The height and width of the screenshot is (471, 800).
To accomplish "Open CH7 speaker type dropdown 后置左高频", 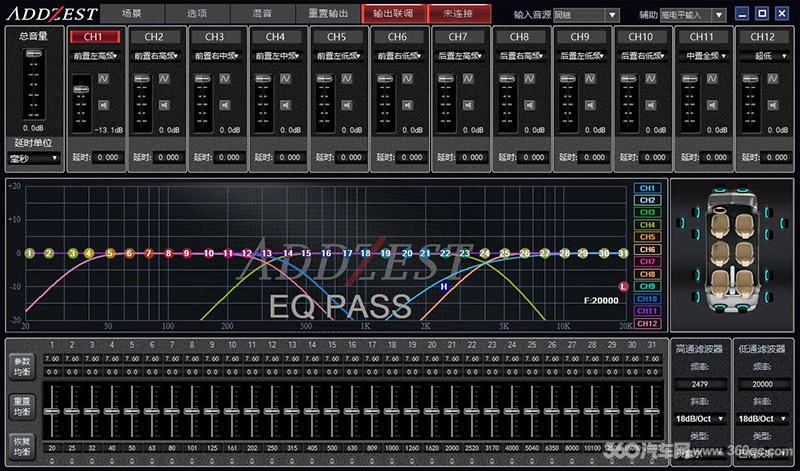I will [460, 56].
